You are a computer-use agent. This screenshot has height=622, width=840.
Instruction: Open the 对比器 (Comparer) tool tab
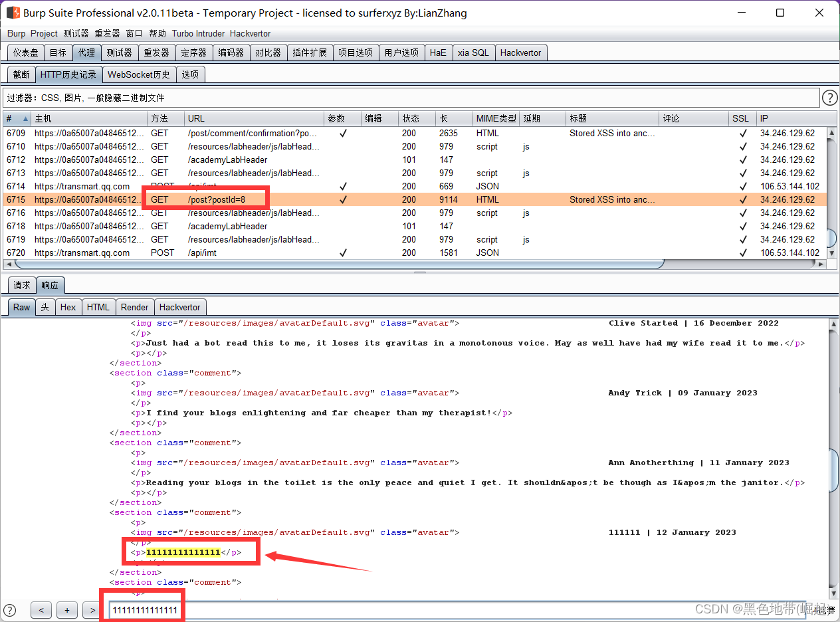click(x=268, y=52)
